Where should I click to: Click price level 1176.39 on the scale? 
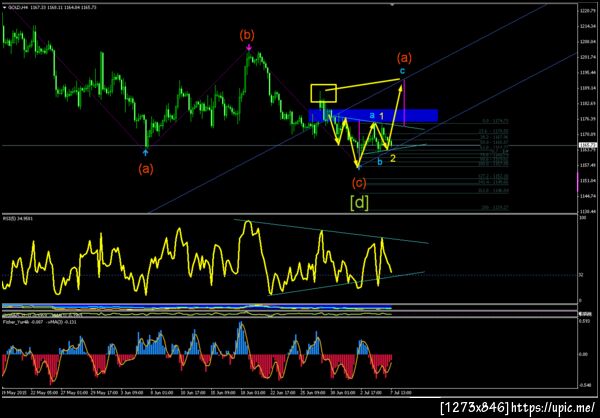587,119
